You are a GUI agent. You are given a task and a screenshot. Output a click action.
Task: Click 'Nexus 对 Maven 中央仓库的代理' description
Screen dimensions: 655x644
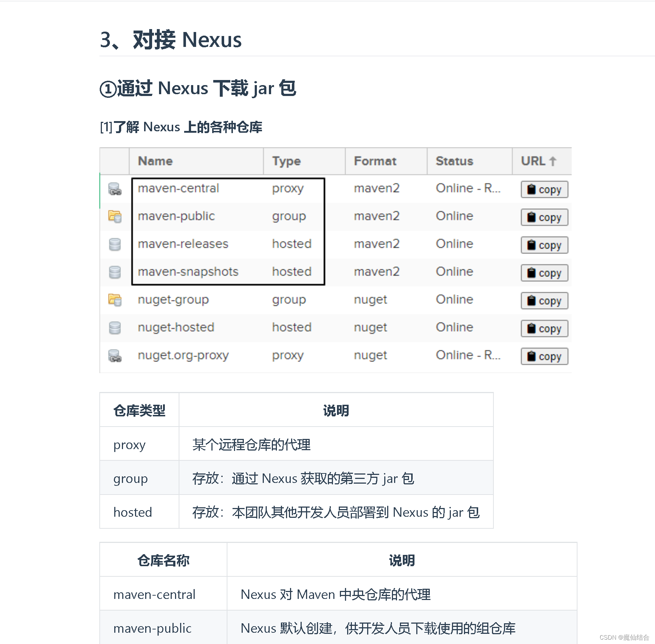coord(336,595)
